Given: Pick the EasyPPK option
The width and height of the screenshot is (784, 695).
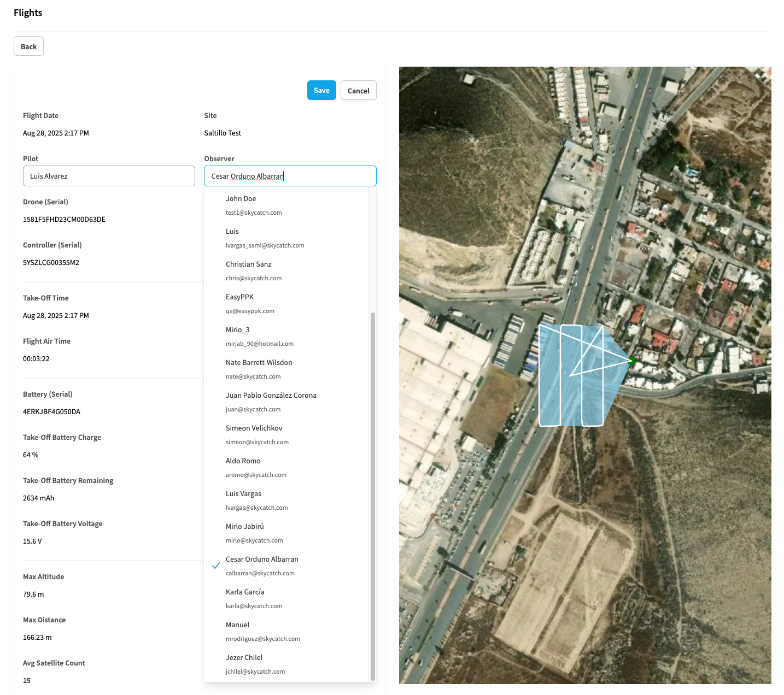Looking at the screenshot, I should click(x=286, y=304).
